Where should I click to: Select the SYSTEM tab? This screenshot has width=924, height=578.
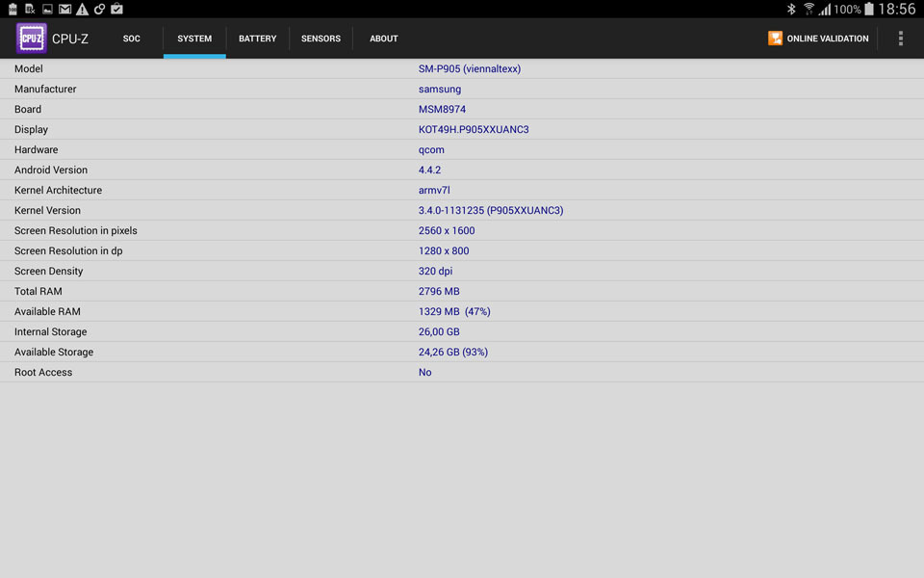tap(194, 39)
